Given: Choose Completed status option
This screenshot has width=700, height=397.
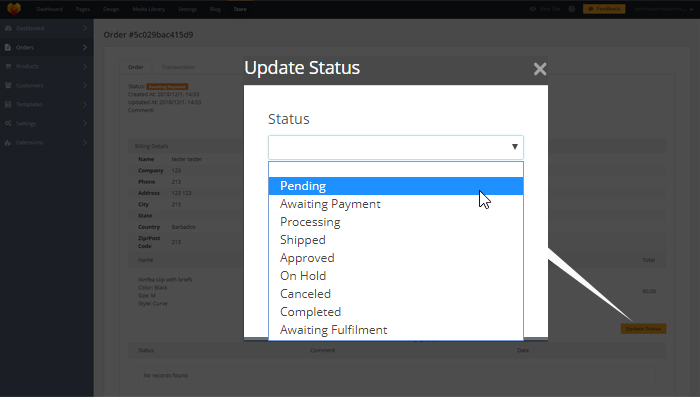Looking at the screenshot, I should point(396,312).
